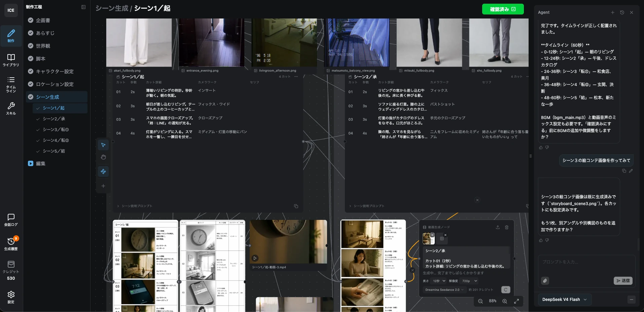Image resolution: width=644 pixels, height=312 pixels.
Task: Toggle the キャラクター設定 completion check
Action: (31, 71)
